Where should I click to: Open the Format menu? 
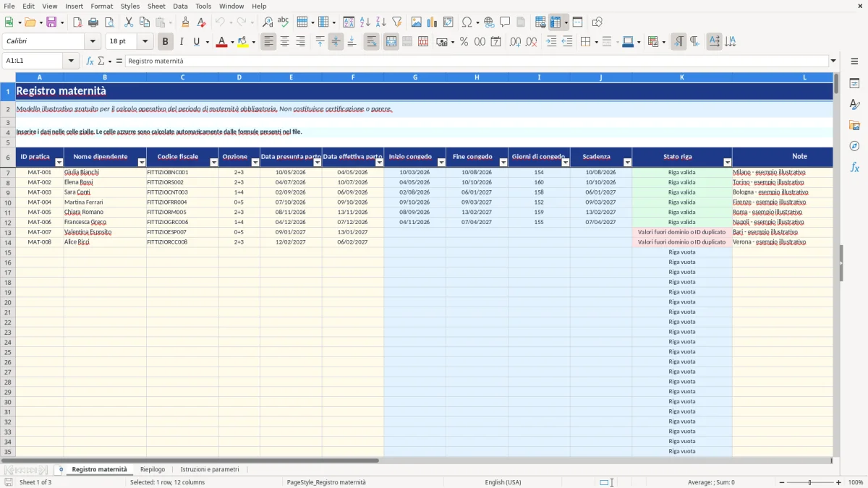[x=102, y=6]
